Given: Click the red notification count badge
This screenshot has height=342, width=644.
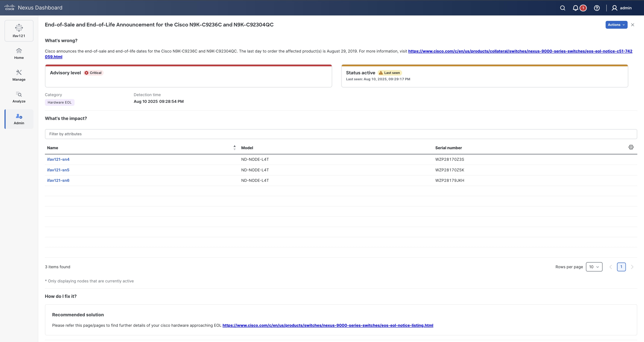Looking at the screenshot, I should click(x=583, y=8).
